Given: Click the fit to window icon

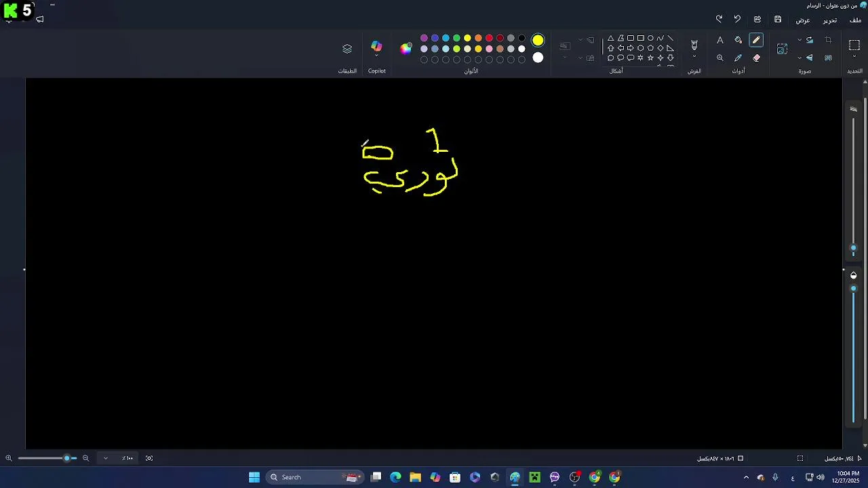Looking at the screenshot, I should (149, 458).
